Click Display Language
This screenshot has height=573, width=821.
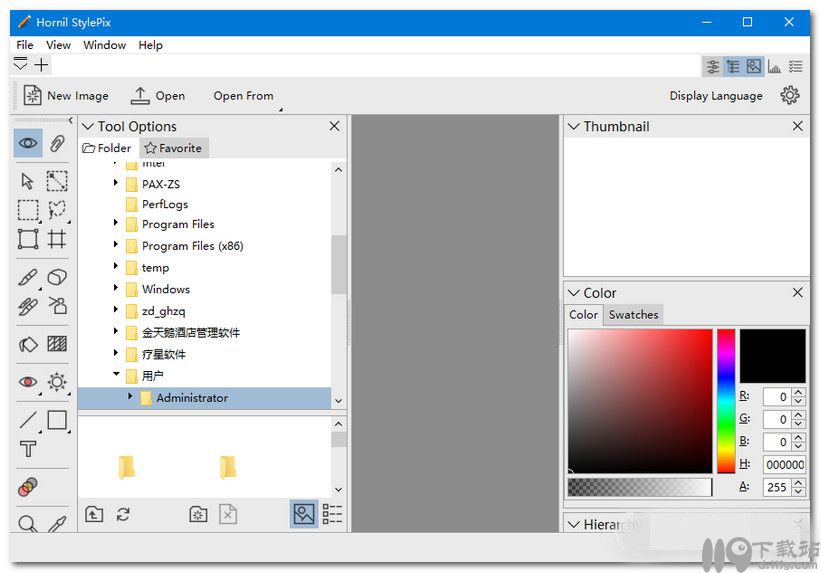tap(716, 96)
